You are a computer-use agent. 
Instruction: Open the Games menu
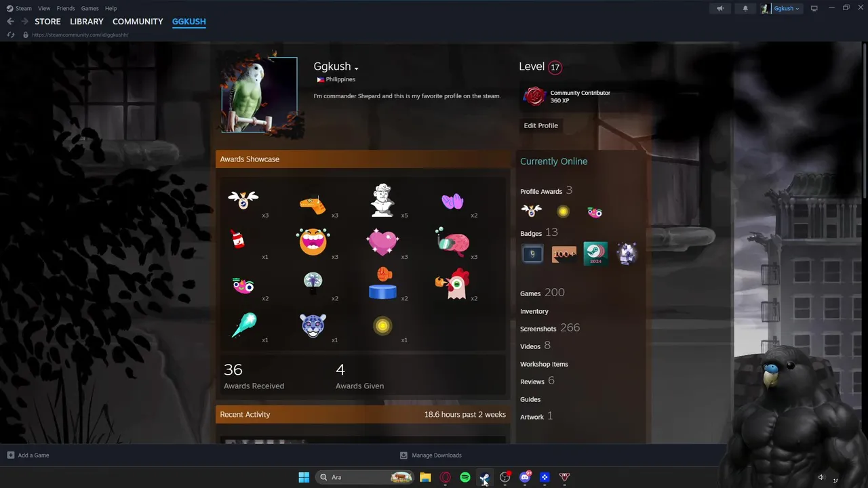click(90, 8)
